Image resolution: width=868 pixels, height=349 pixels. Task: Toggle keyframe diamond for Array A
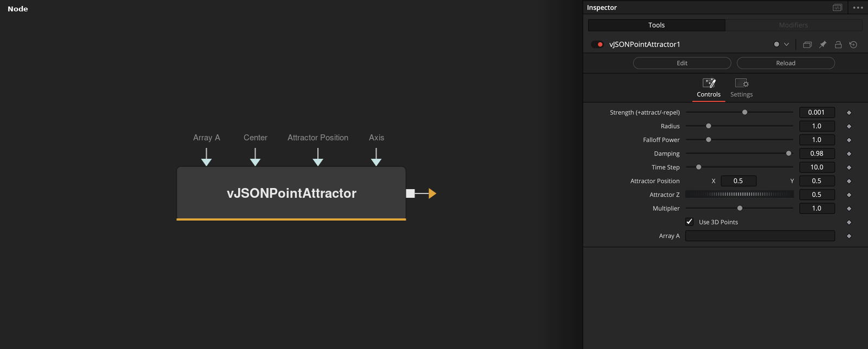(849, 236)
